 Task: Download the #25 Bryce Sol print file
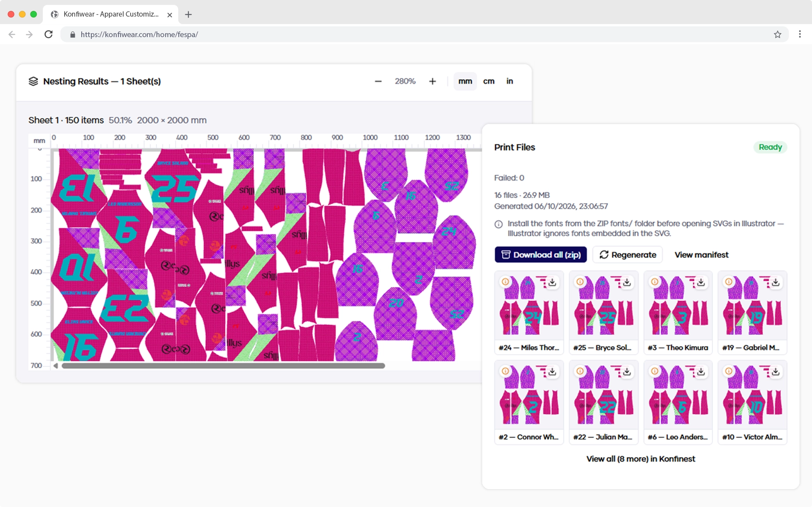[627, 283]
